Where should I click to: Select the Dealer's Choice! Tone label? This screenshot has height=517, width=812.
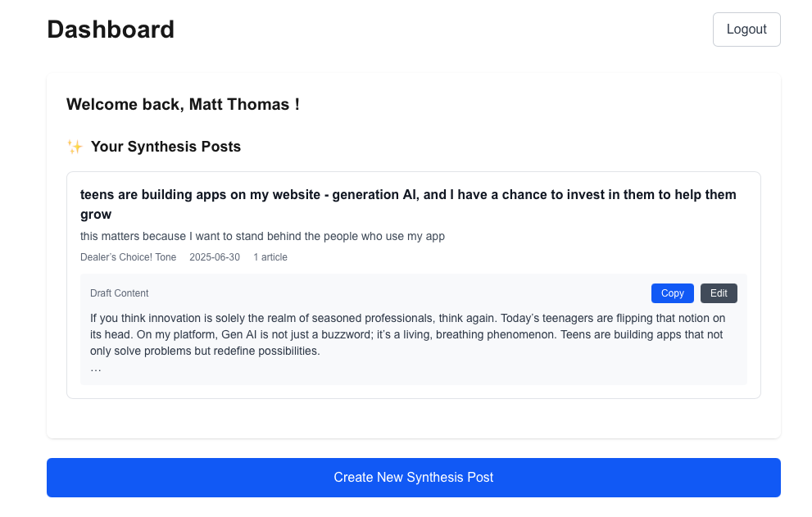(x=128, y=257)
